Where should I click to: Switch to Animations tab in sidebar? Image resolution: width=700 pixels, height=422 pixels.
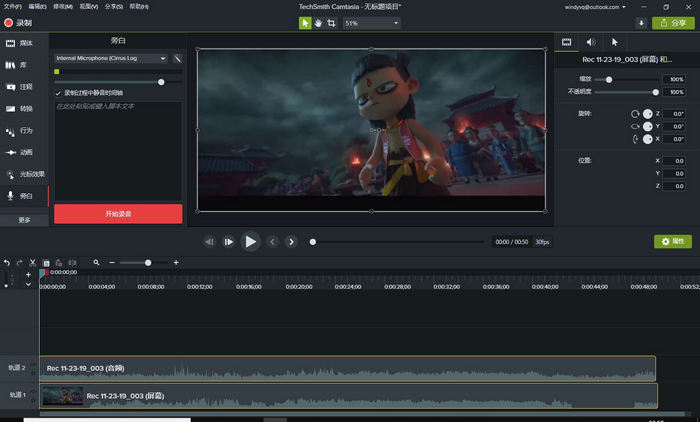point(24,153)
